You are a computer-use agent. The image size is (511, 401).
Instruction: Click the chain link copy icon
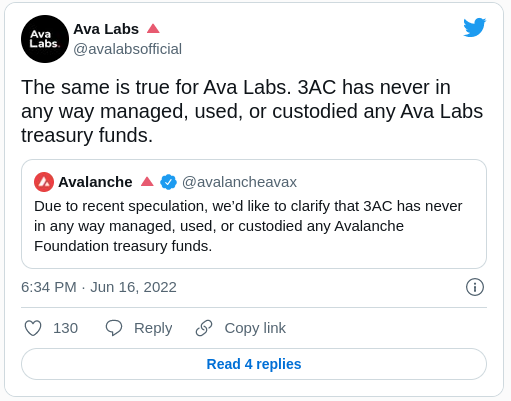coord(204,328)
